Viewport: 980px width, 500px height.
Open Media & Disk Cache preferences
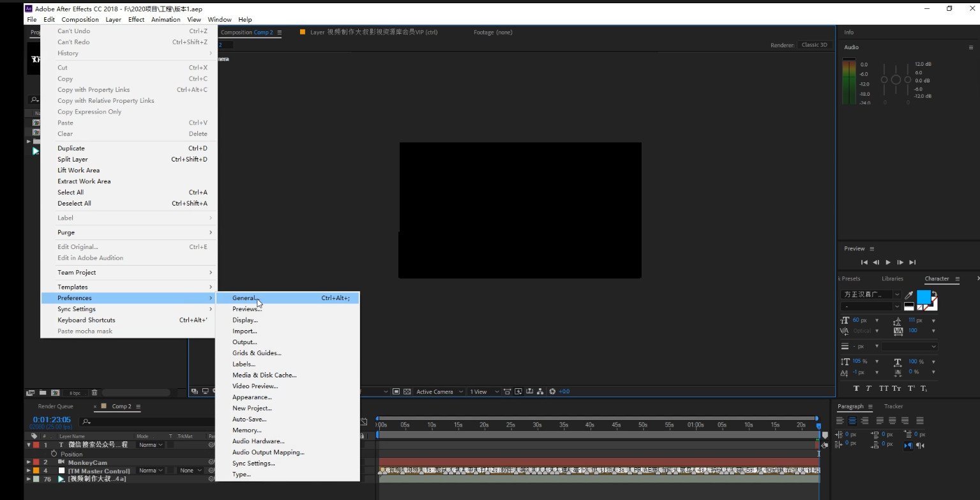(287, 375)
